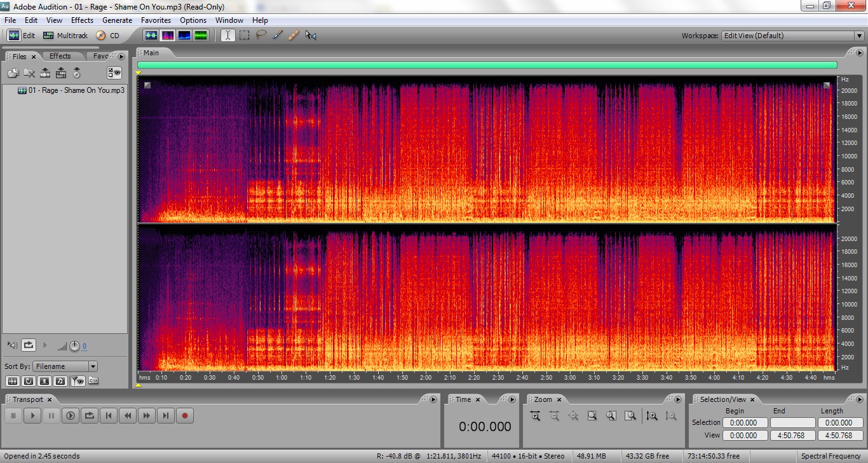Switch to the Effects panel tab
The image size is (868, 463).
60,56
